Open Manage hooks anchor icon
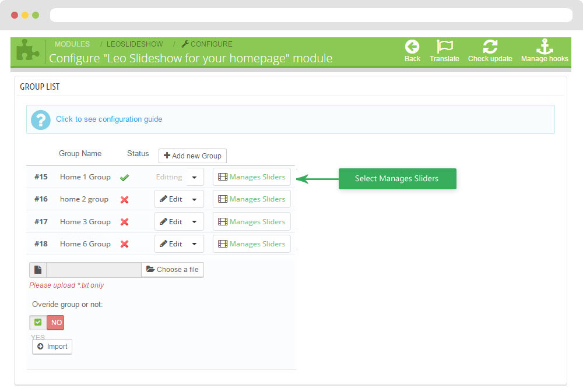This screenshot has width=583, height=392. [x=545, y=47]
